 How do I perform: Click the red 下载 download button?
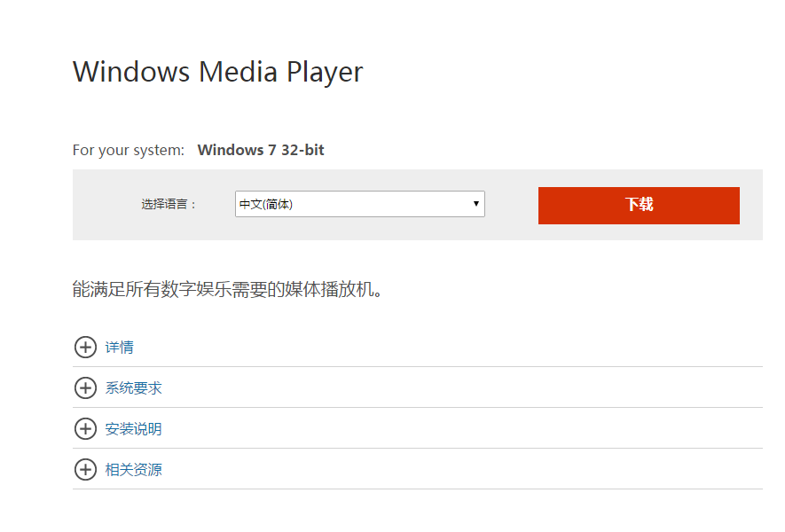tap(638, 205)
